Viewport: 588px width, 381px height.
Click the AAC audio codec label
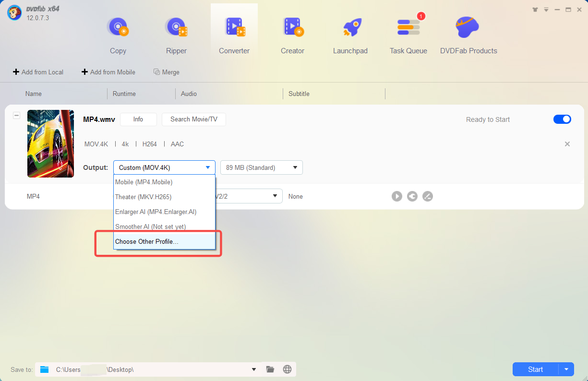177,144
